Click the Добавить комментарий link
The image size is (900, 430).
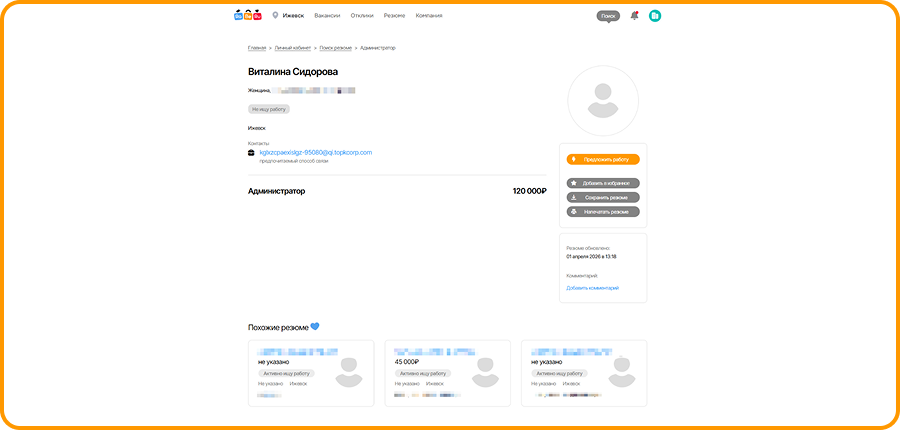(x=592, y=288)
